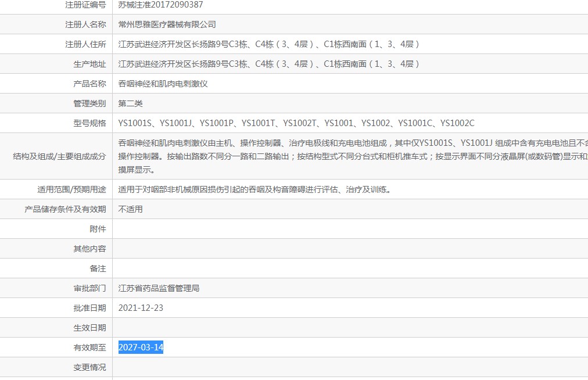Click the 注册人名称 label
588x380 pixels.
[85, 25]
